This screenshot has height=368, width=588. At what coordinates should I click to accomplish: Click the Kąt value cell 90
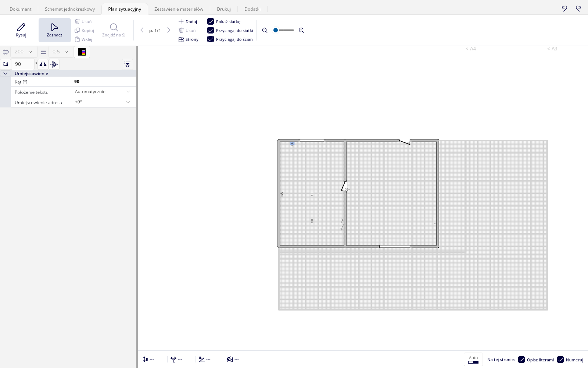pyautogui.click(x=103, y=82)
